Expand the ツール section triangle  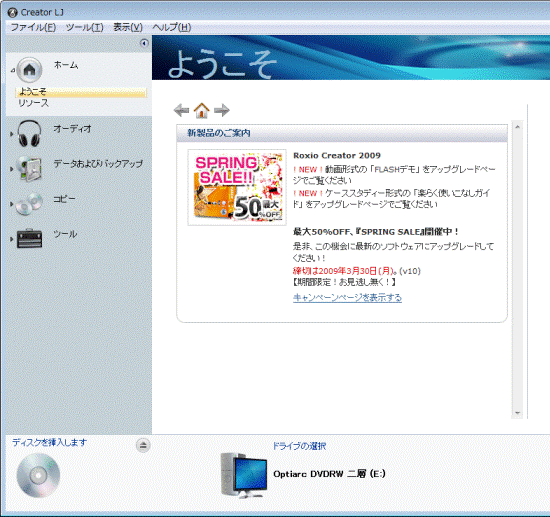12,239
